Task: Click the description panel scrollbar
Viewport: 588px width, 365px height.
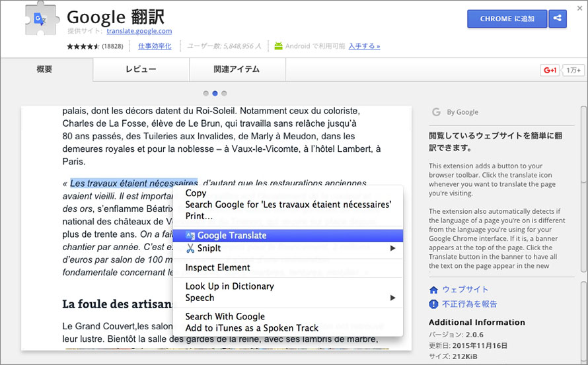Action: click(x=583, y=189)
